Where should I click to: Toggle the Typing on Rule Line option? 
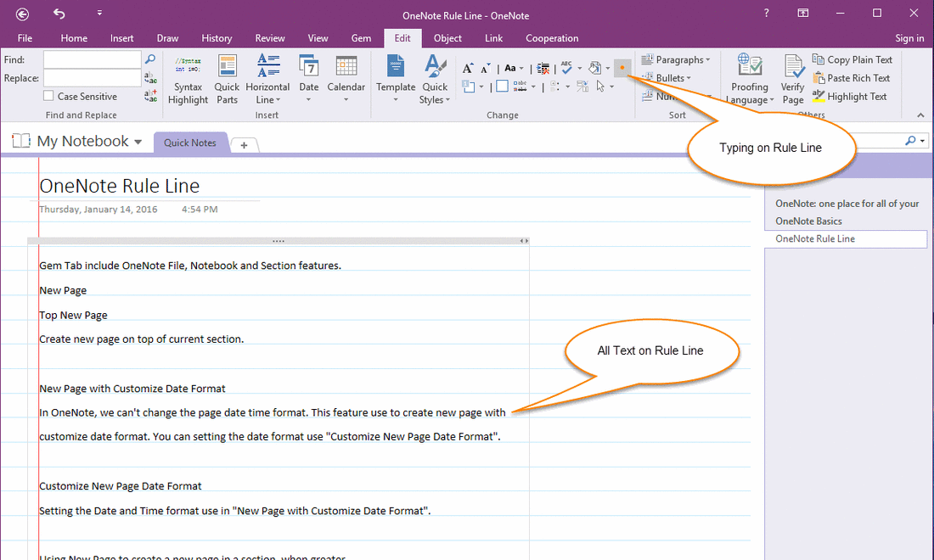coord(623,68)
